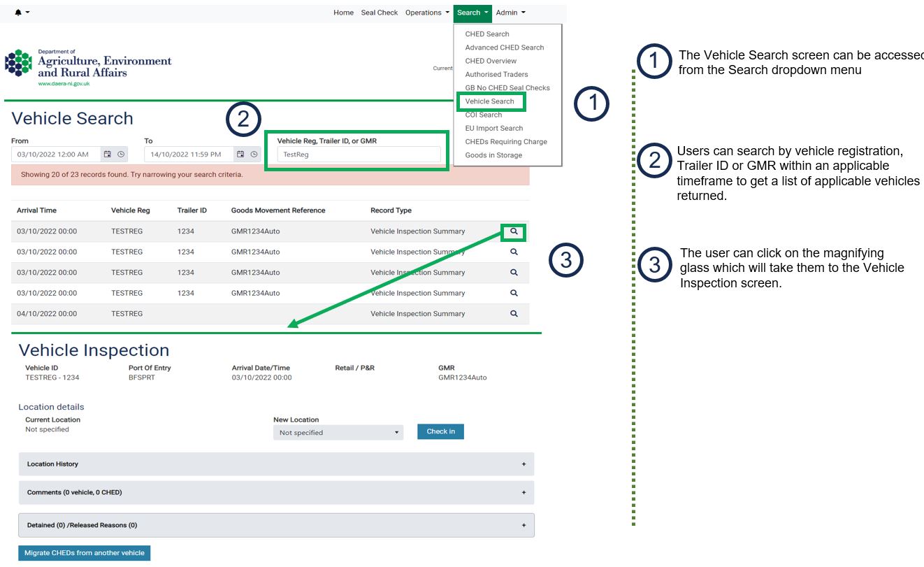
Task: Open calendar picker for From date
Action: 107,155
